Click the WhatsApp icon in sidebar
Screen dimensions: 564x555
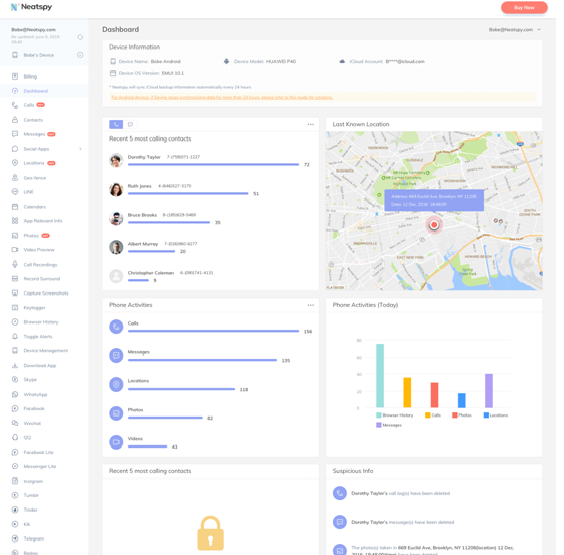pyautogui.click(x=15, y=394)
